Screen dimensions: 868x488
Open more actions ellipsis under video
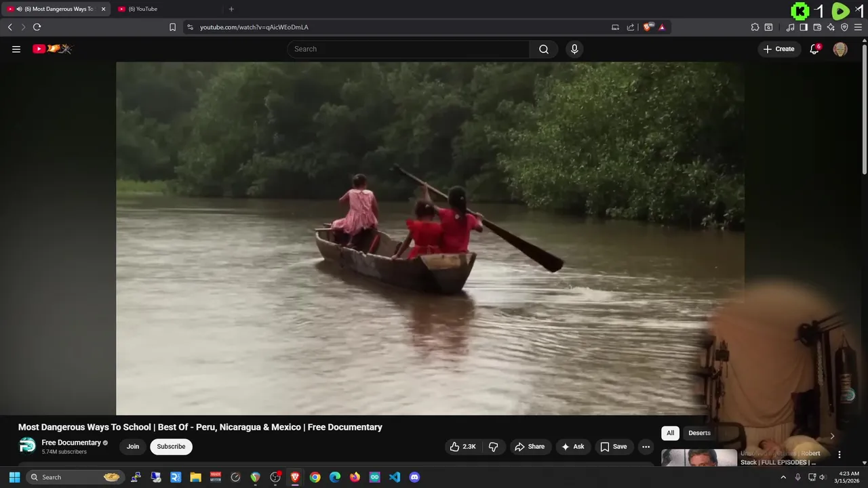(646, 447)
